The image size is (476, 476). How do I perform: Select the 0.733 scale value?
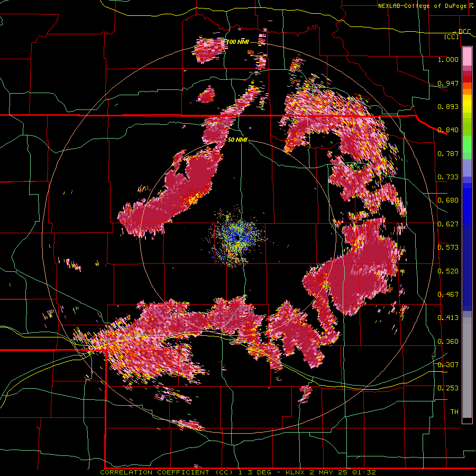[448, 177]
